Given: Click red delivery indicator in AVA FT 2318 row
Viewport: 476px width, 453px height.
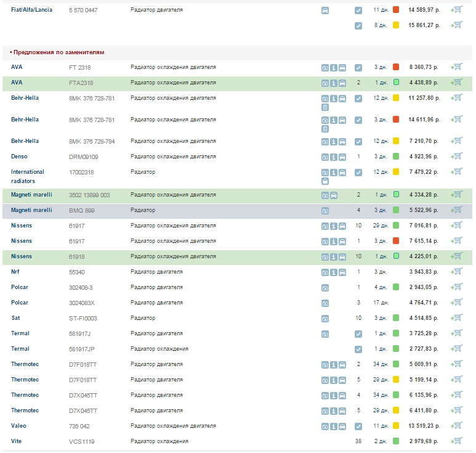Looking at the screenshot, I should (x=396, y=67).
